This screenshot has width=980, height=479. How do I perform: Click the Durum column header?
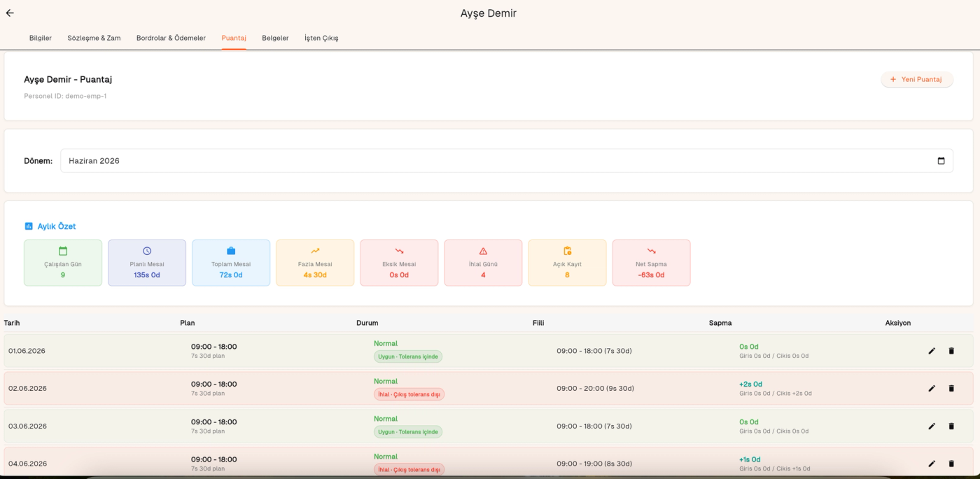(x=367, y=323)
